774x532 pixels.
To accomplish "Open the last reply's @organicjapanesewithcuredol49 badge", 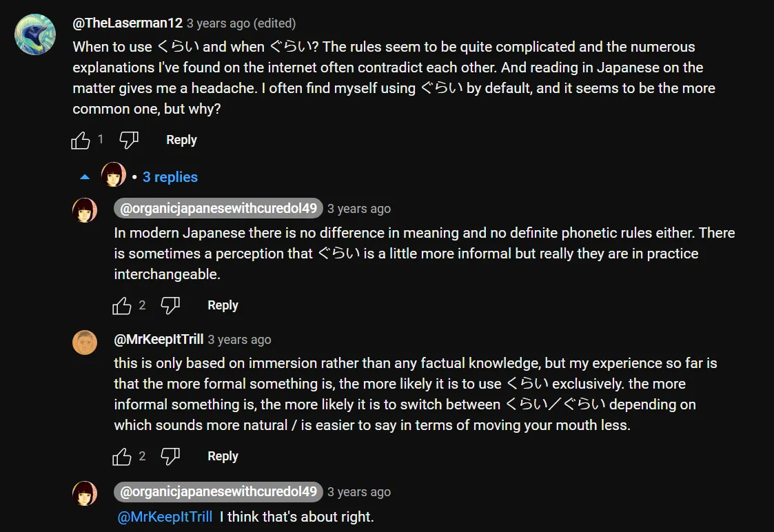I will 218,491.
